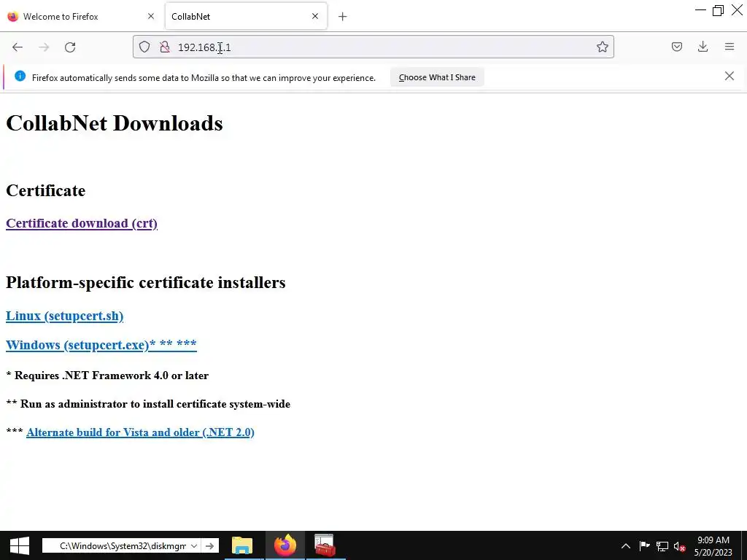Click the info icon in notification bar
This screenshot has width=747, height=560.
(20, 76)
